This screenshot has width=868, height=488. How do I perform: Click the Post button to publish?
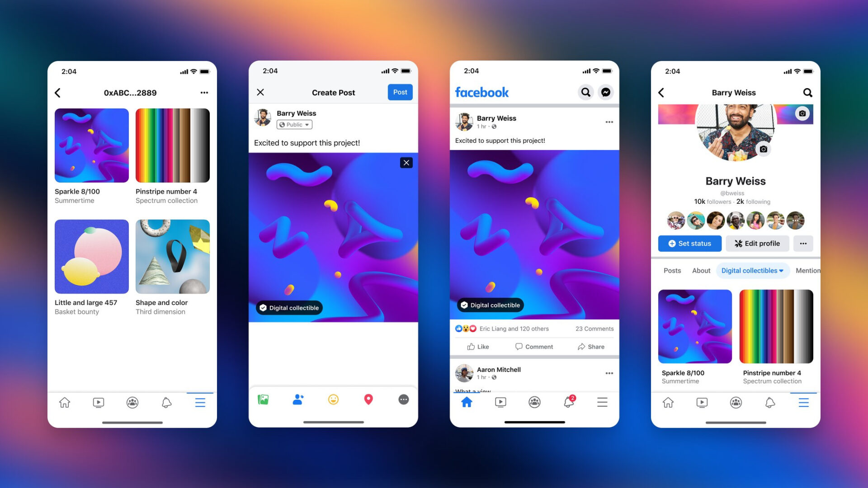tap(400, 92)
